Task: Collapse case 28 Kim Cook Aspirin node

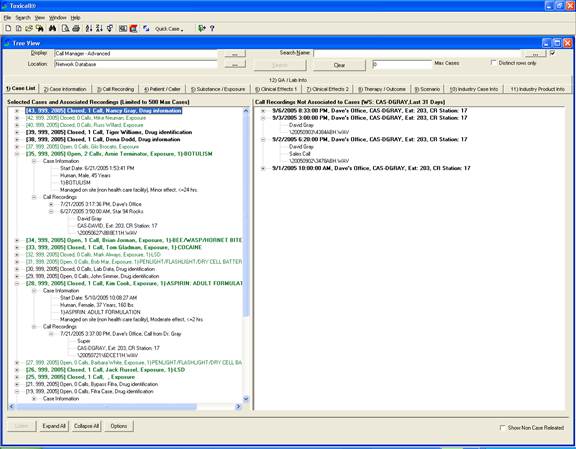Action: click(x=17, y=283)
